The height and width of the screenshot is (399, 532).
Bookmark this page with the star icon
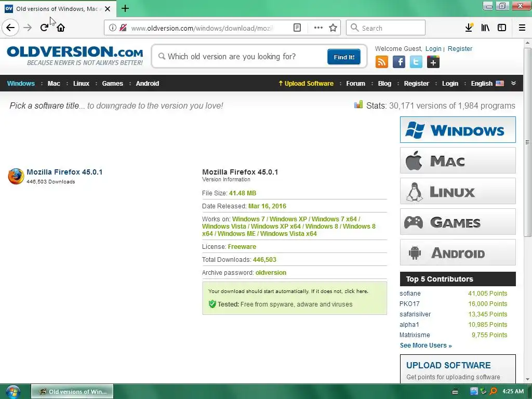[333, 28]
